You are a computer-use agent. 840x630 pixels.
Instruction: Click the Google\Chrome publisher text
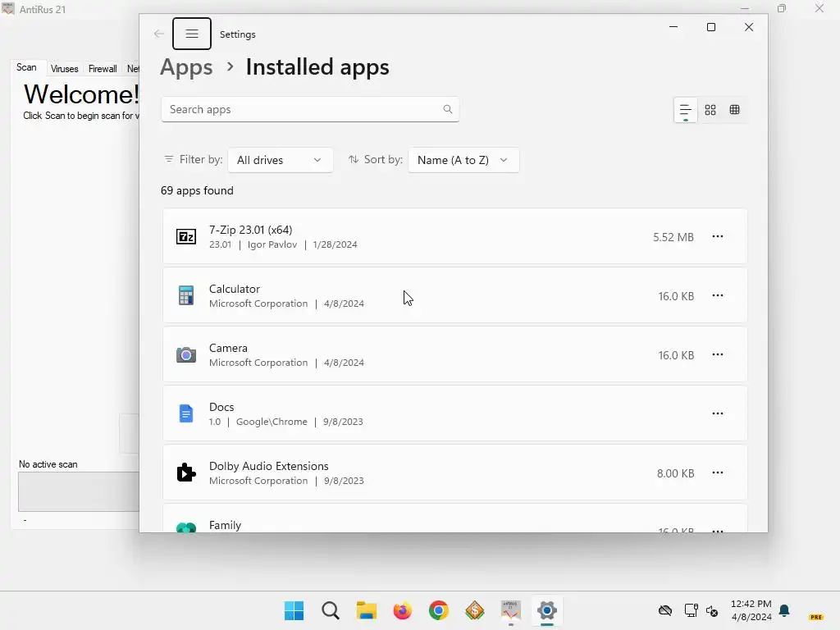[272, 422]
